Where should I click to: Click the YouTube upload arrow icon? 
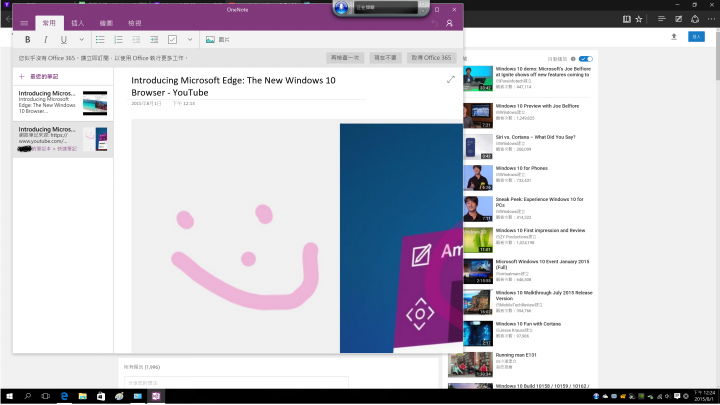click(674, 37)
